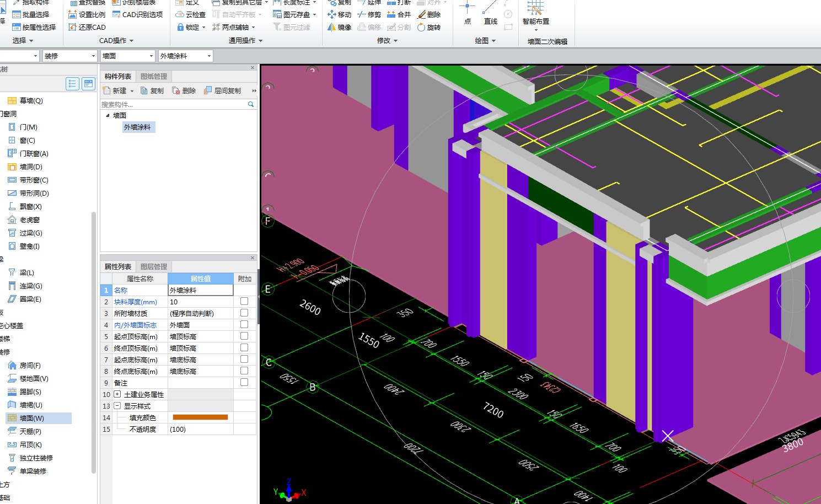Click 删除 delete in component list toolbar
The width and height of the screenshot is (821, 504).
pyautogui.click(x=184, y=91)
